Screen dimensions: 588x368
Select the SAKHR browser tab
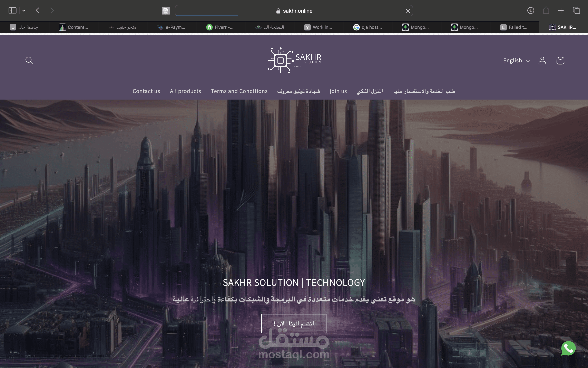[x=563, y=27]
